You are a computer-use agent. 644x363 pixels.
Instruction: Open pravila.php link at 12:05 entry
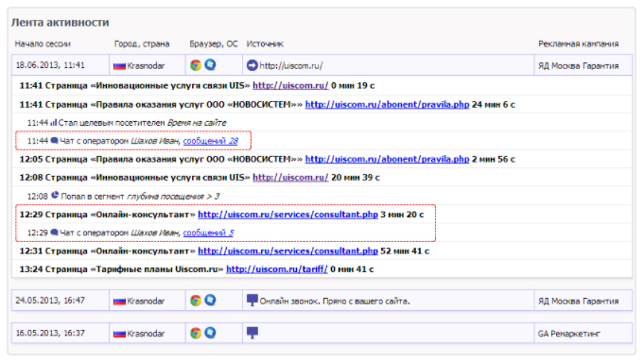[387, 160]
